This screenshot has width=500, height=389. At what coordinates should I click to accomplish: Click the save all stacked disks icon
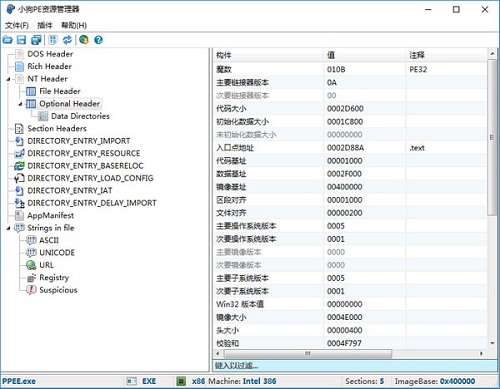[x=36, y=40]
